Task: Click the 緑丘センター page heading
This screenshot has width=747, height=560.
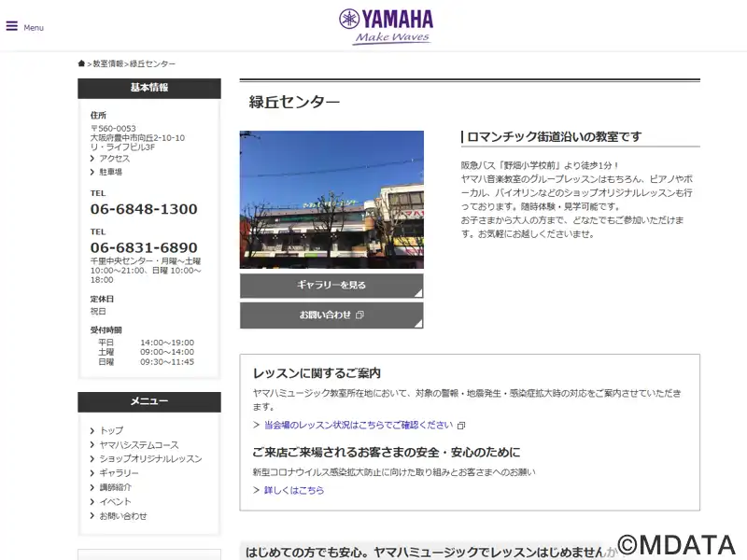Action: (294, 102)
